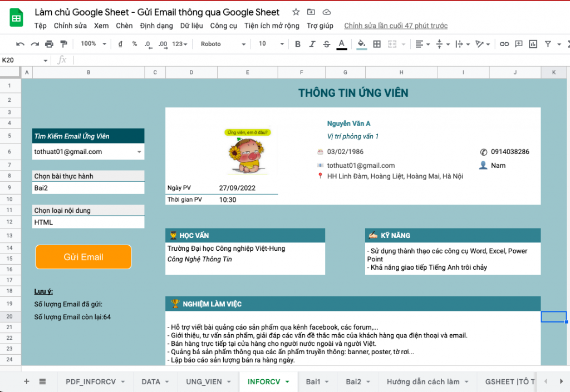Toggle italic formatting

[x=312, y=44]
